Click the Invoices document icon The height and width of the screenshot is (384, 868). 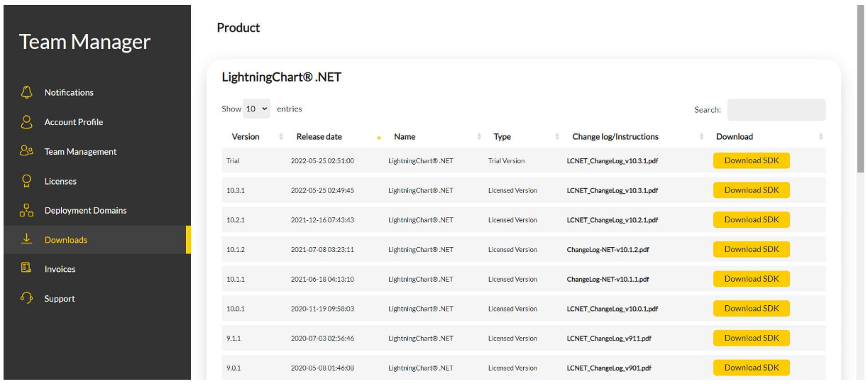(27, 268)
